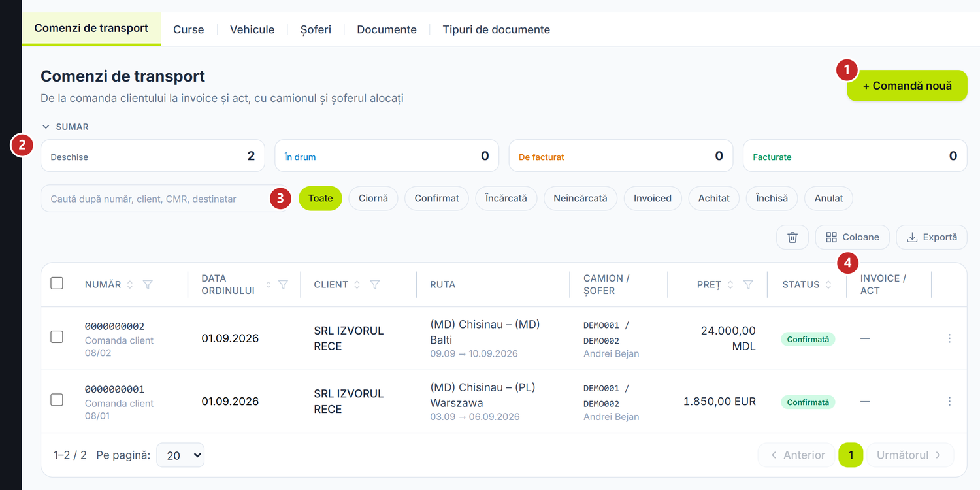
Task: Open the Coloane column chooser
Action: point(852,237)
